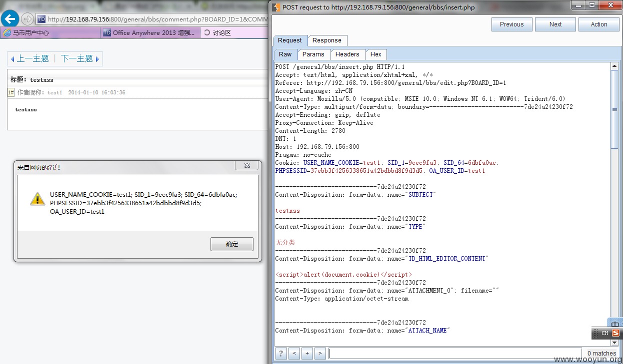
Task: Click the browser forward arrow button
Action: tap(27, 19)
